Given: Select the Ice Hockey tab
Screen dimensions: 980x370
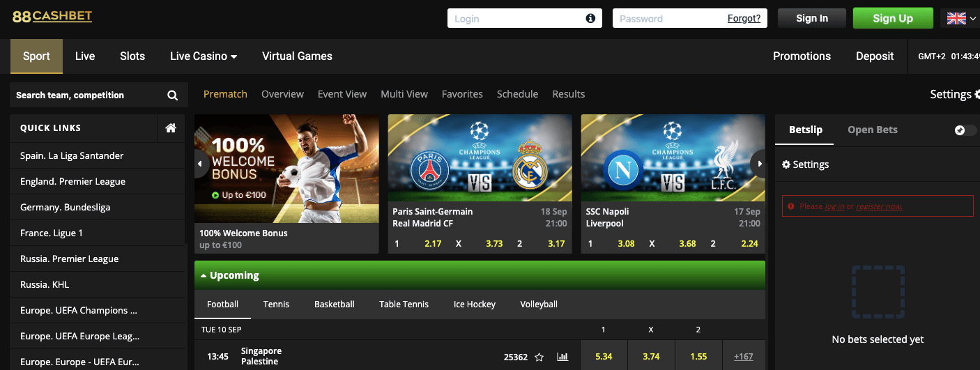Looking at the screenshot, I should coord(475,305).
